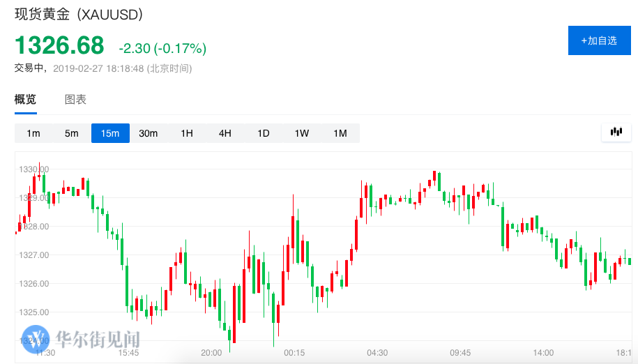Click the 09:45 time axis label
Image resolution: width=638 pixels, height=364 pixels.
point(461,353)
